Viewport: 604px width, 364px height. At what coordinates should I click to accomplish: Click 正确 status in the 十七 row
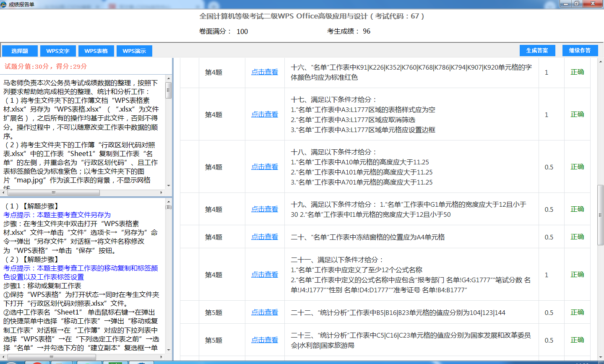[577, 114]
